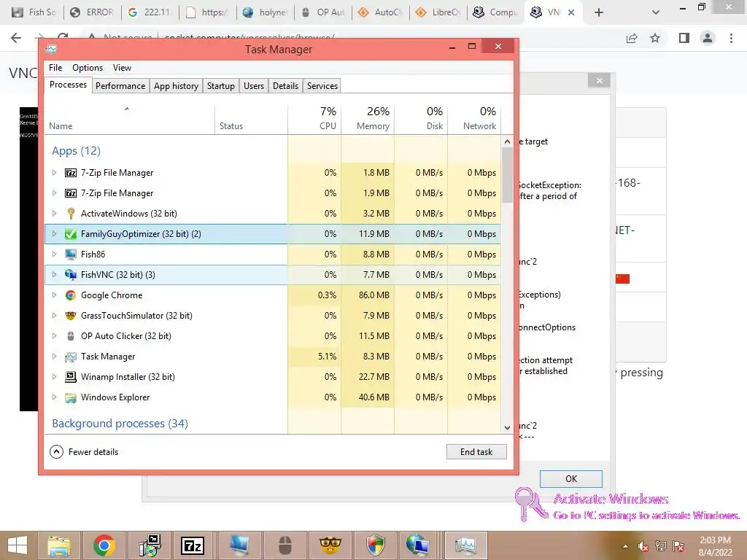Switch to the Users tab
747x560 pixels.
click(x=253, y=86)
